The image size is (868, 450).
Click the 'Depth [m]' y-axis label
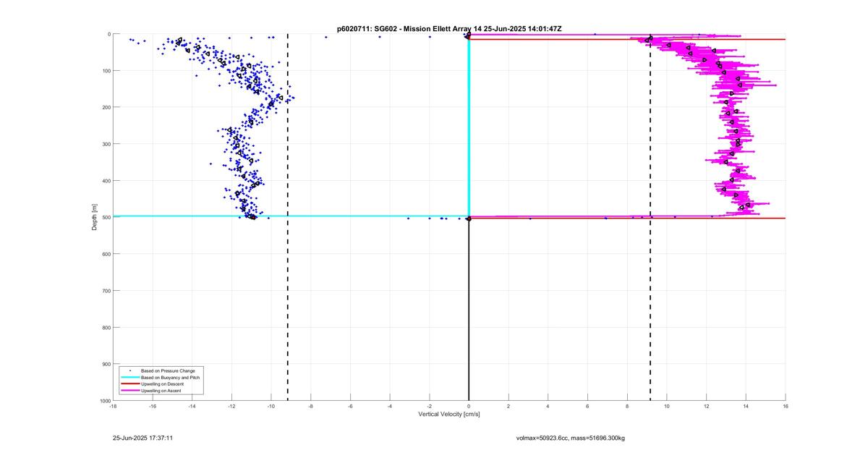[x=95, y=217]
